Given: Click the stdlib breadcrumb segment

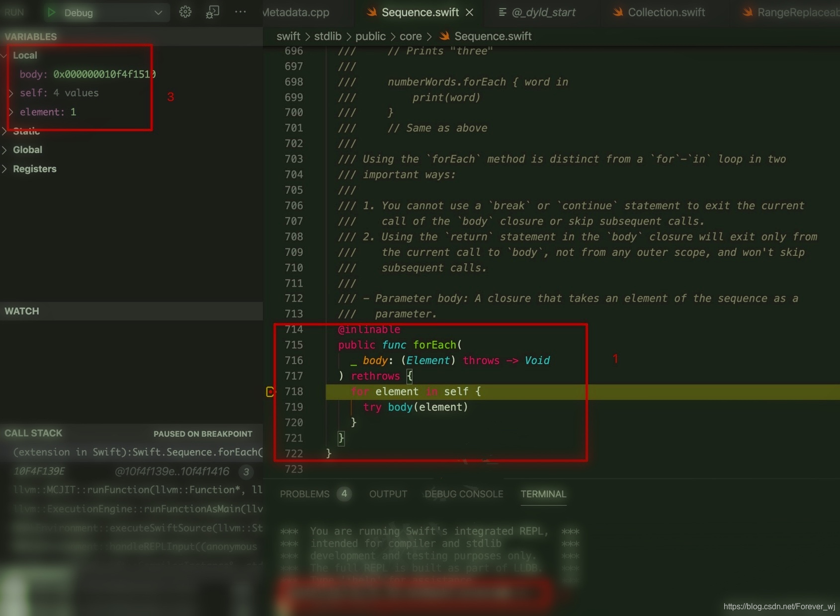Looking at the screenshot, I should point(328,36).
